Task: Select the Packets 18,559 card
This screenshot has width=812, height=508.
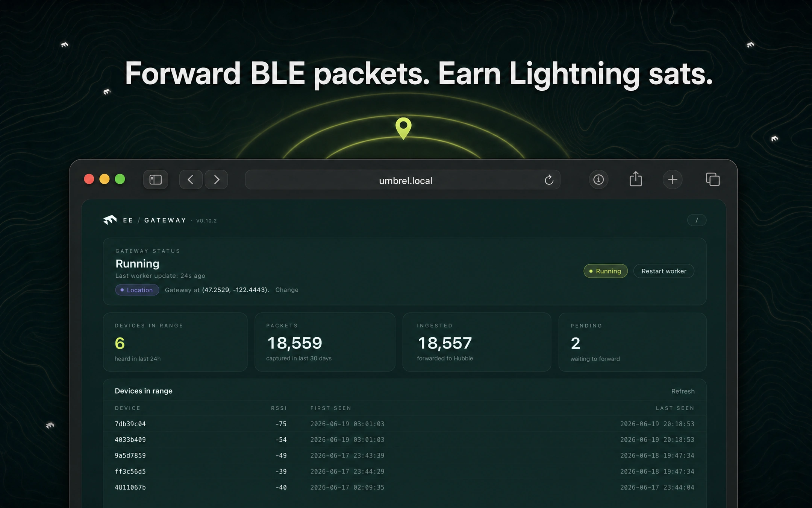Action: 325,342
